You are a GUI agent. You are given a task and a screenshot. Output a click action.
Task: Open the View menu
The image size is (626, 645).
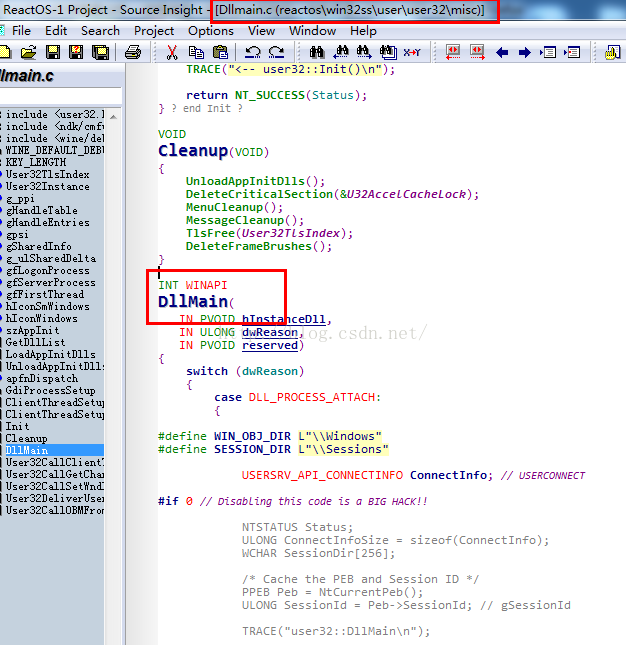(261, 31)
